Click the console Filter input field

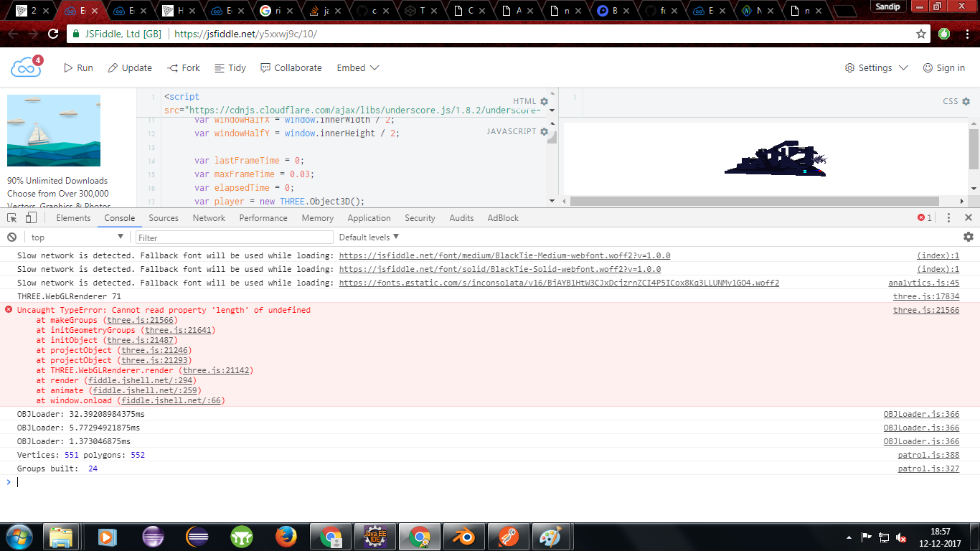235,237
